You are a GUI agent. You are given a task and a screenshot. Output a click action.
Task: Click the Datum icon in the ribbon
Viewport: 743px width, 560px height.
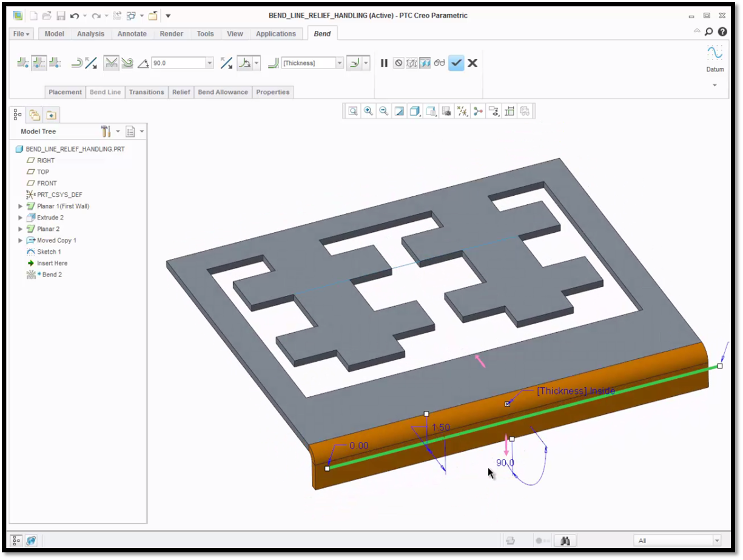pos(715,53)
